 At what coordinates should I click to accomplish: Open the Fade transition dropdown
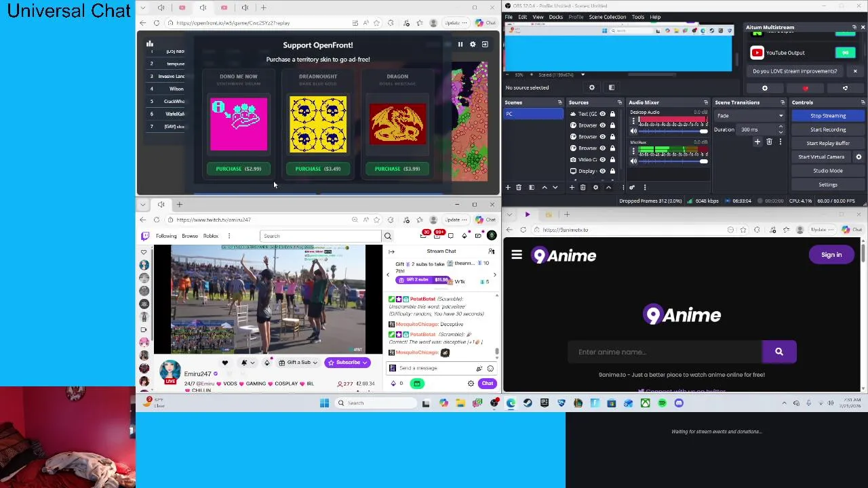[751, 116]
